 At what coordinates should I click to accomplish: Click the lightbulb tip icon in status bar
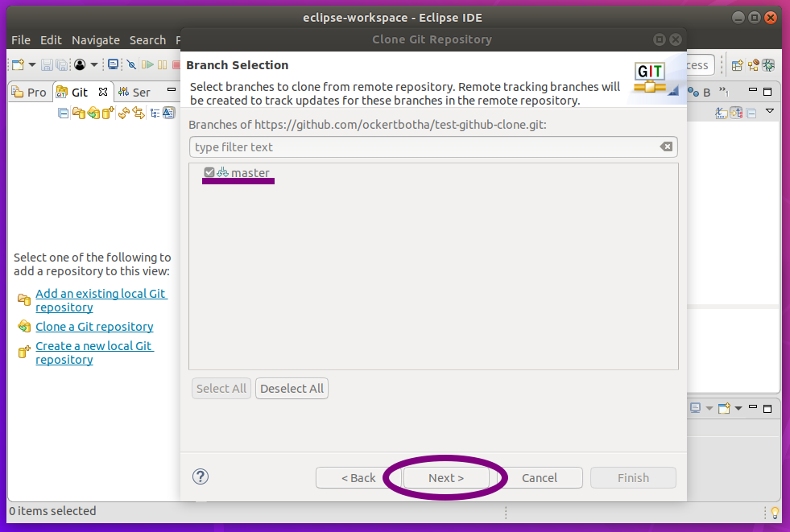[x=775, y=513]
